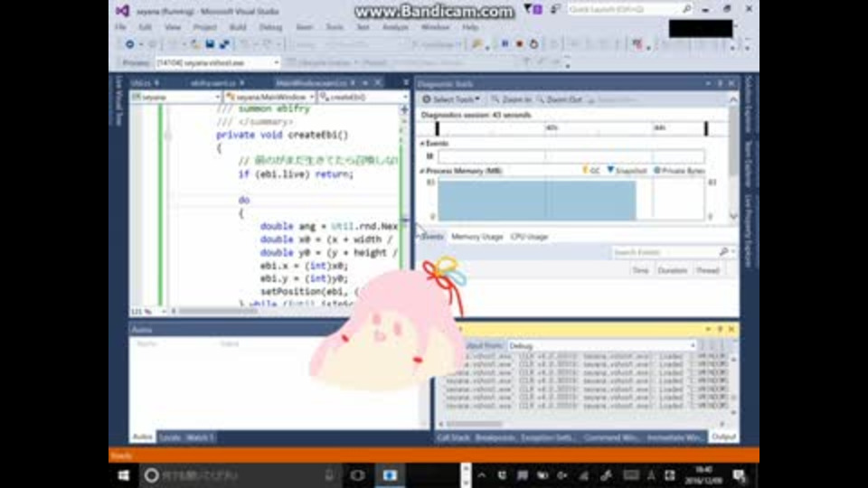Click the Process Memory graph area
The image size is (868, 488).
(x=571, y=199)
